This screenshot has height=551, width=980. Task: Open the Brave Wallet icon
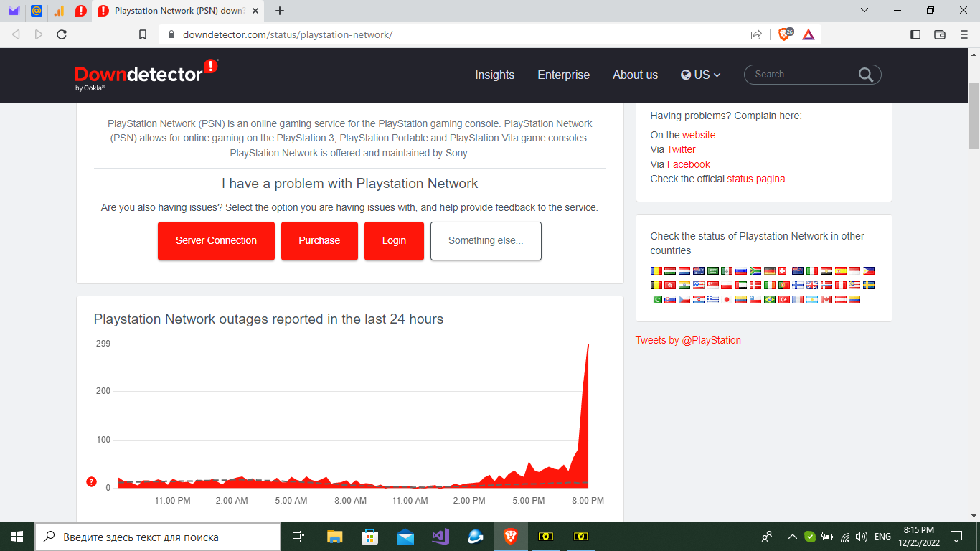pos(940,34)
